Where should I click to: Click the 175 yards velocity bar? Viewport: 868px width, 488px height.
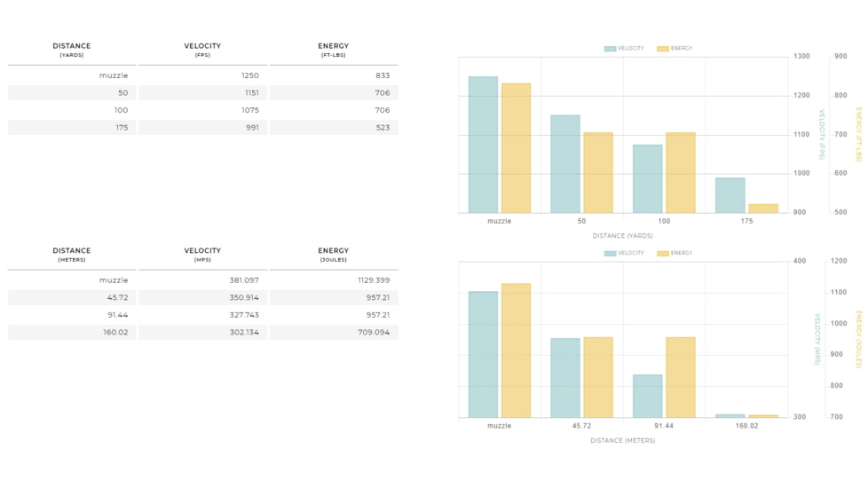click(x=730, y=195)
